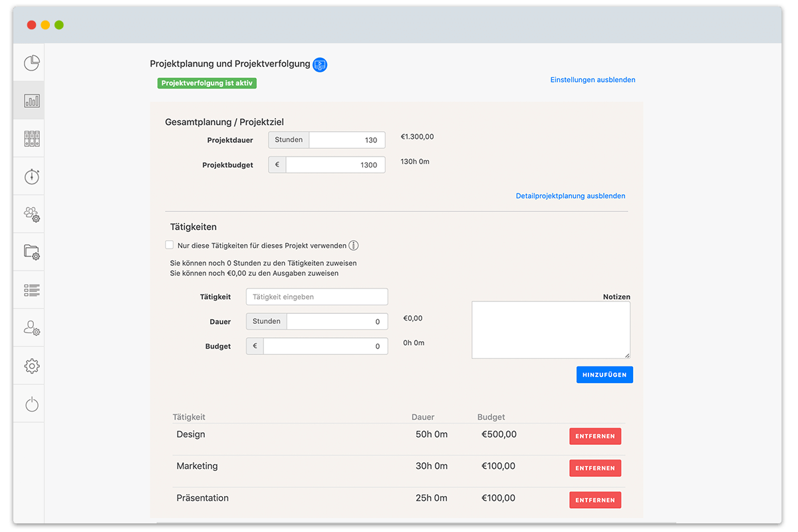This screenshot has height=532, width=798.
Task: Click info icon beside Tätigkeiten checkbox
Action: coord(354,245)
